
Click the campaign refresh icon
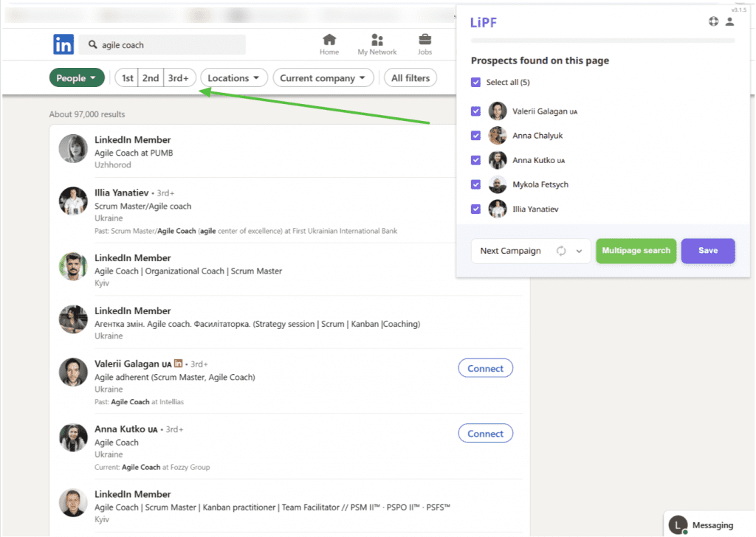561,251
